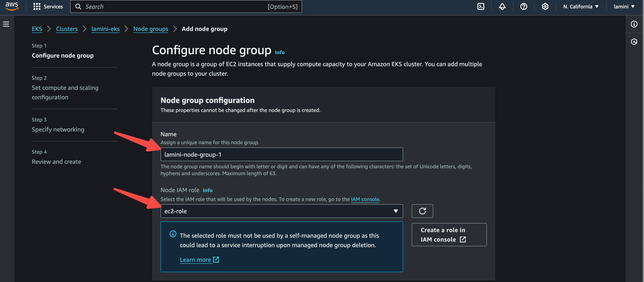644x282 pixels.
Task: Click the node group Name input
Action: (281, 154)
